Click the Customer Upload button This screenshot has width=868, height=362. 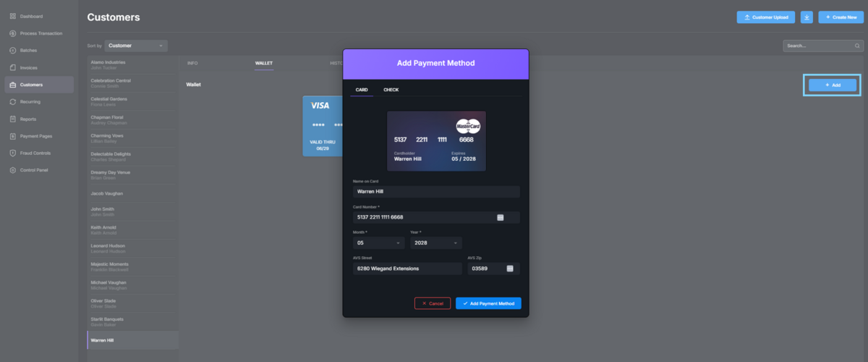(x=765, y=17)
